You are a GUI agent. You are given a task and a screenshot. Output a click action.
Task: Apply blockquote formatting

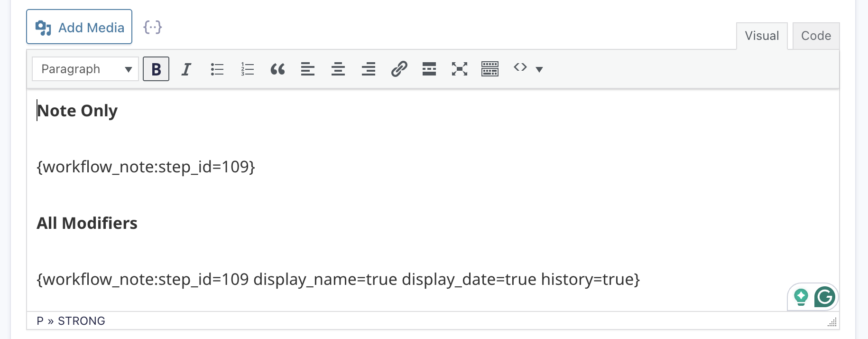coord(277,69)
